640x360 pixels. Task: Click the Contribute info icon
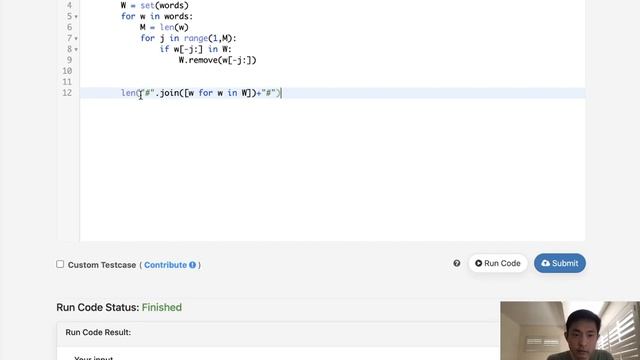[193, 265]
